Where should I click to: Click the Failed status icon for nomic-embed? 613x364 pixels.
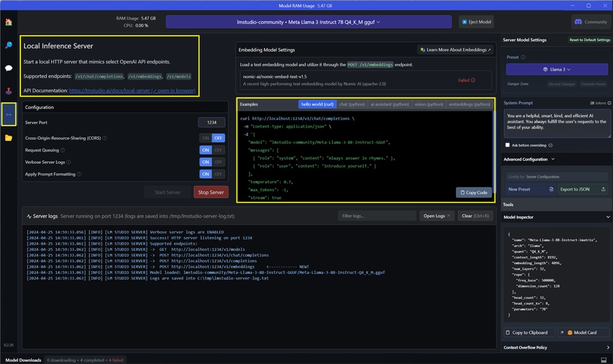tap(473, 80)
